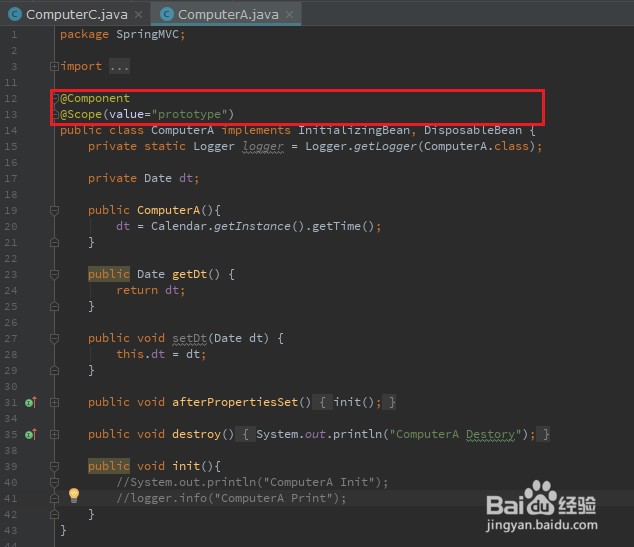Click the ComputerC.java class file icon

point(15,15)
